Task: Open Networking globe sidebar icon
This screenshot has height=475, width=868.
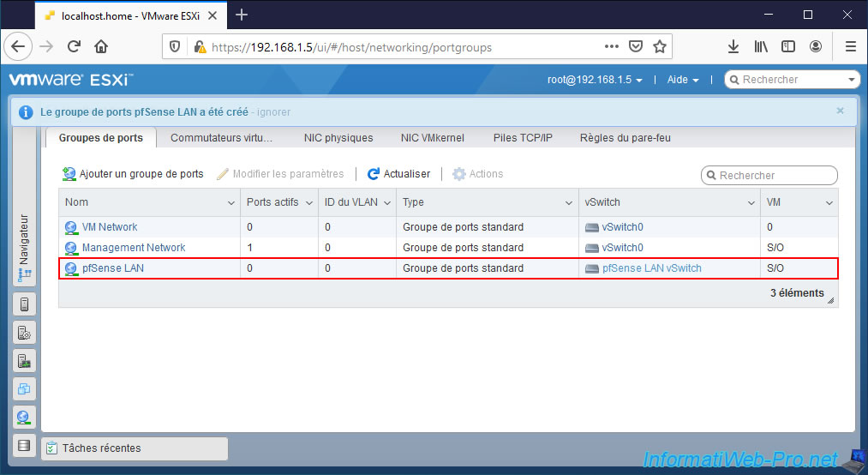Action: 24,418
